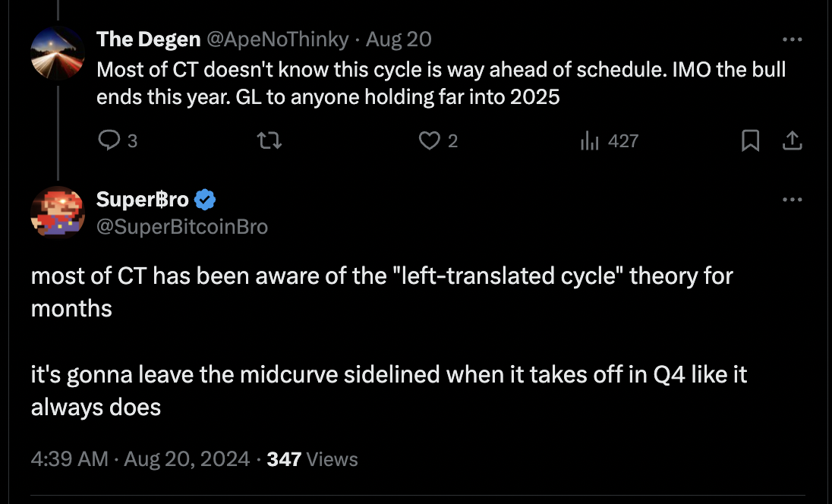Share The Degen's tweet
Viewport: 832px width, 504px height.
pos(792,140)
